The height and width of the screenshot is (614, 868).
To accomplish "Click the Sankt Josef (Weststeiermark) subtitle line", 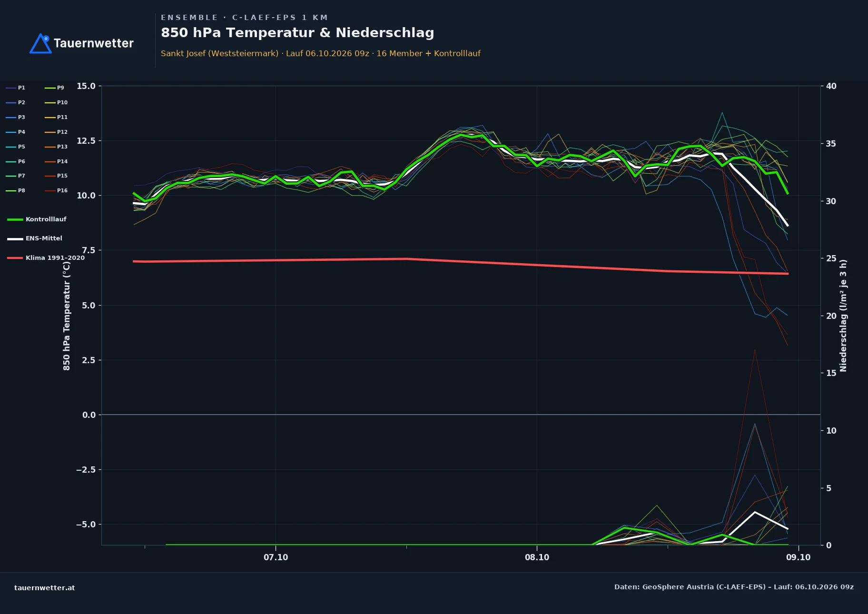I will pyautogui.click(x=321, y=53).
